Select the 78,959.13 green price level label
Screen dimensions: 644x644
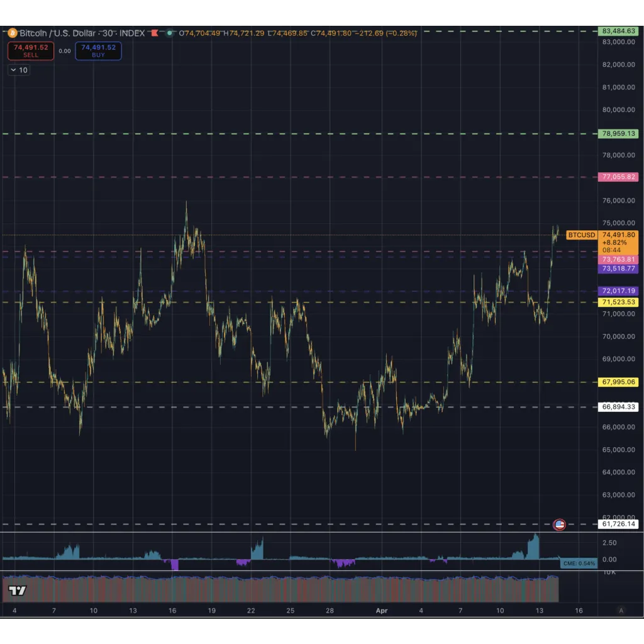[618, 134]
